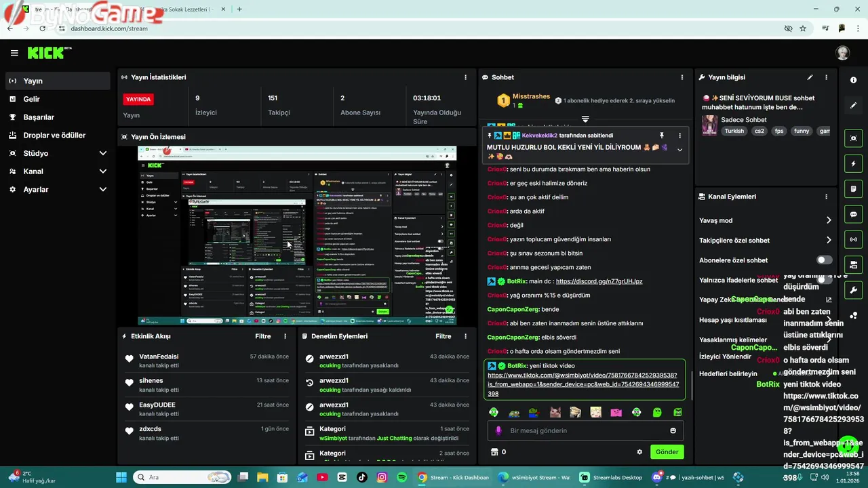Click the pencil icon in right sidebar
This screenshot has width=868, height=488.
853,106
